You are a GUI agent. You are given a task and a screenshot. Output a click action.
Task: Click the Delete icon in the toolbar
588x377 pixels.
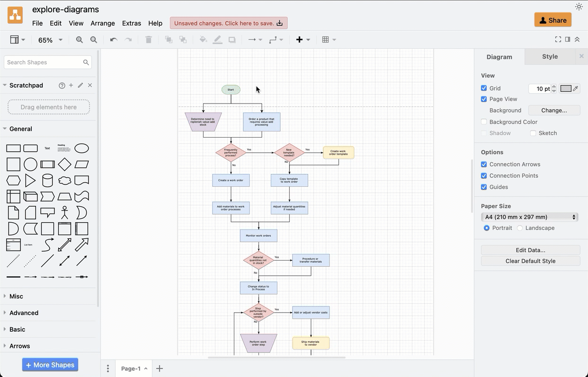tap(148, 40)
